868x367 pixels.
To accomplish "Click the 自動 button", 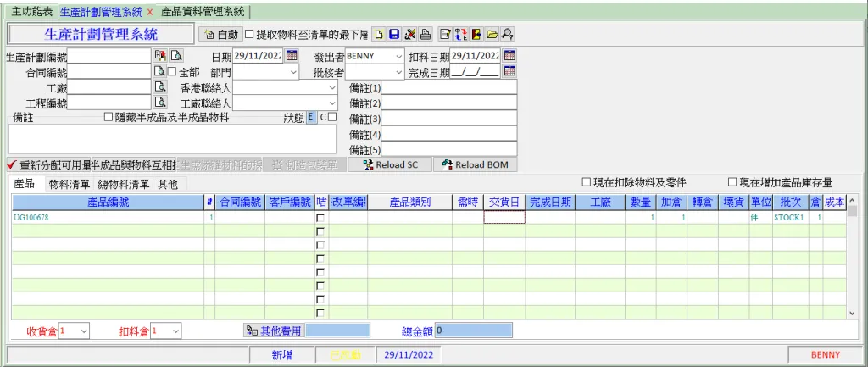I will (221, 35).
